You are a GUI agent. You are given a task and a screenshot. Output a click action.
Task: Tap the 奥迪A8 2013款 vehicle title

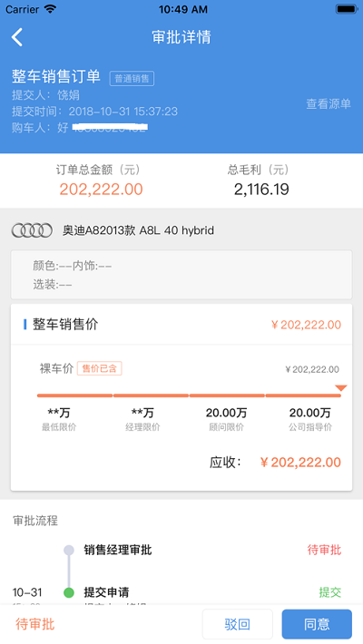tap(138, 230)
